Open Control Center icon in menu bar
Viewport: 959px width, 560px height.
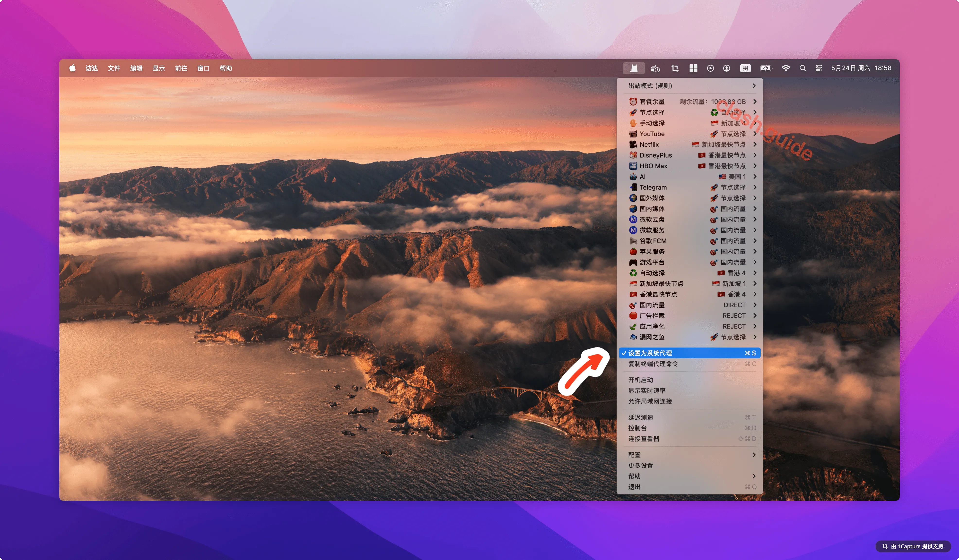tap(819, 68)
